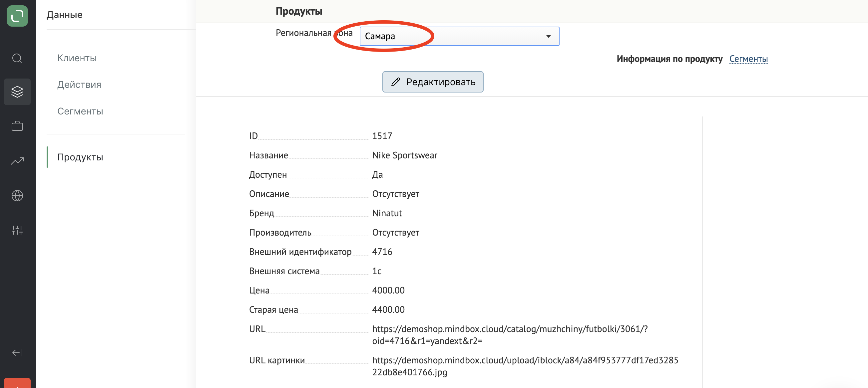
Task: Click the name value Nike Sportswear
Action: tap(404, 155)
